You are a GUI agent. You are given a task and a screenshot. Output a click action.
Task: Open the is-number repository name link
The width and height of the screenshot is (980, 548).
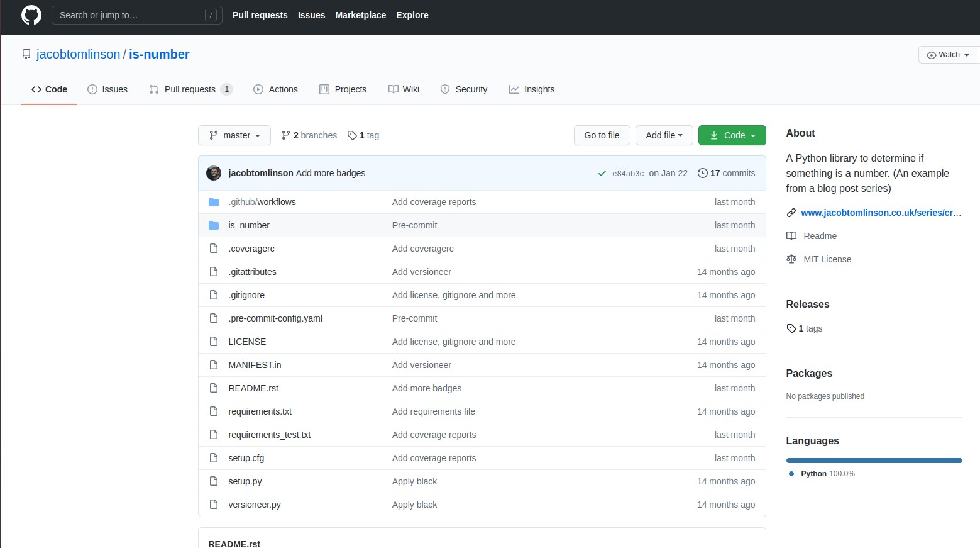coord(159,55)
